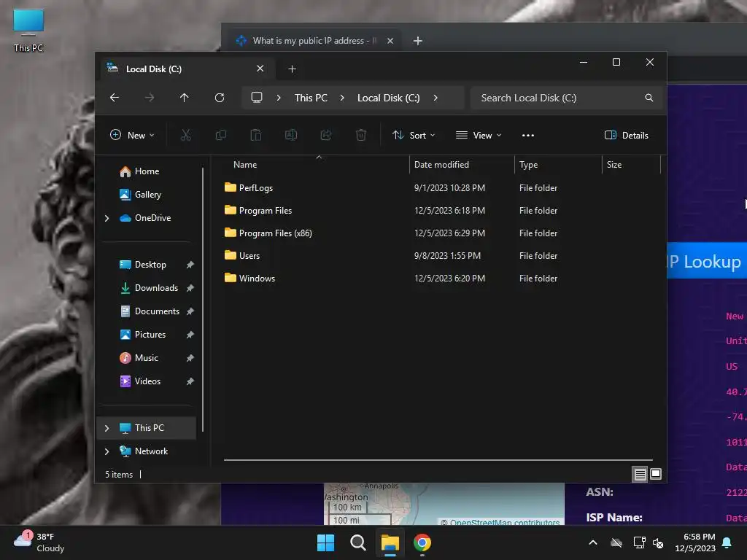Open Gallery in the navigation pane

[x=146, y=195]
